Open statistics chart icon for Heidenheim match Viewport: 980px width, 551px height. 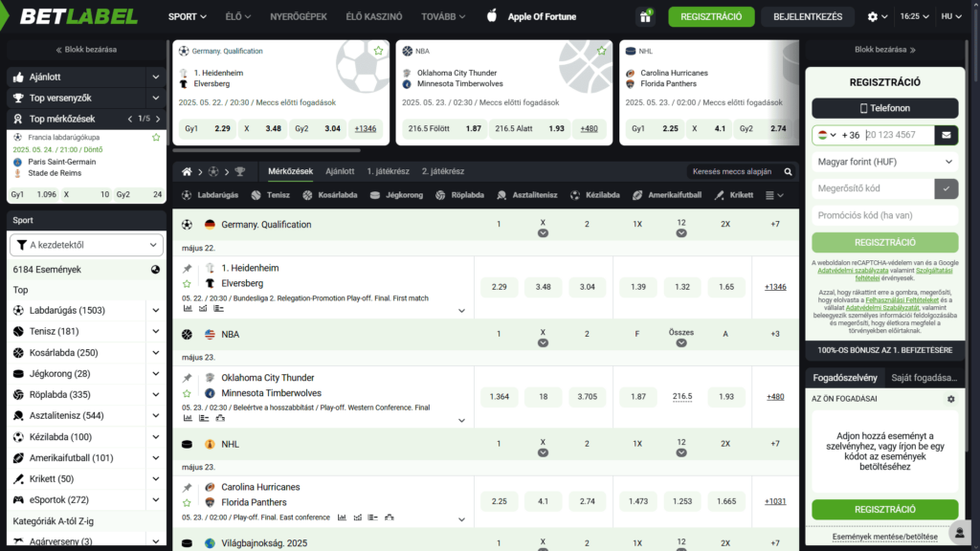(x=188, y=309)
